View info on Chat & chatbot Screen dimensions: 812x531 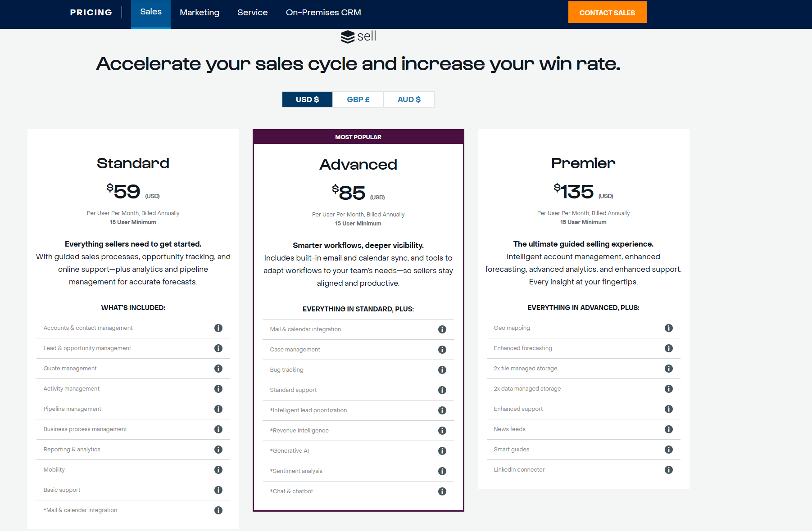click(442, 491)
